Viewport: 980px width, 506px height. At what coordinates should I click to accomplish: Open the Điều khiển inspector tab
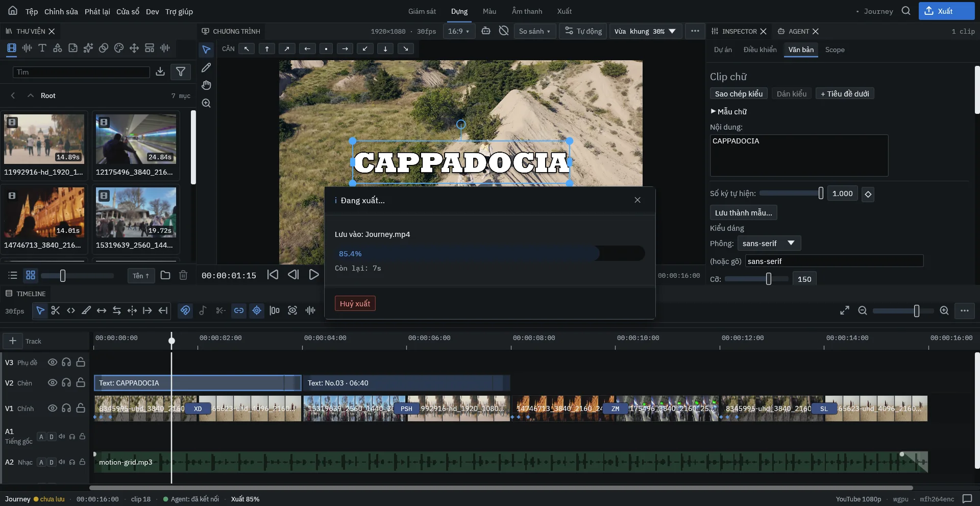(760, 50)
